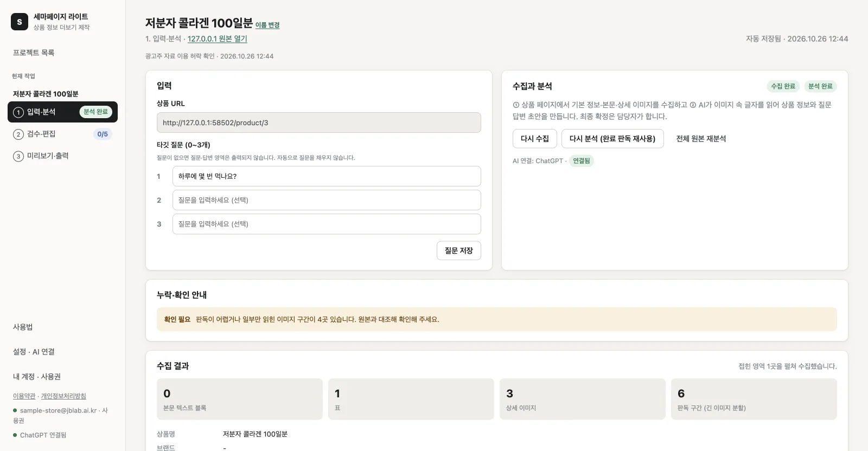Click 다시 수집 button

coord(535,139)
